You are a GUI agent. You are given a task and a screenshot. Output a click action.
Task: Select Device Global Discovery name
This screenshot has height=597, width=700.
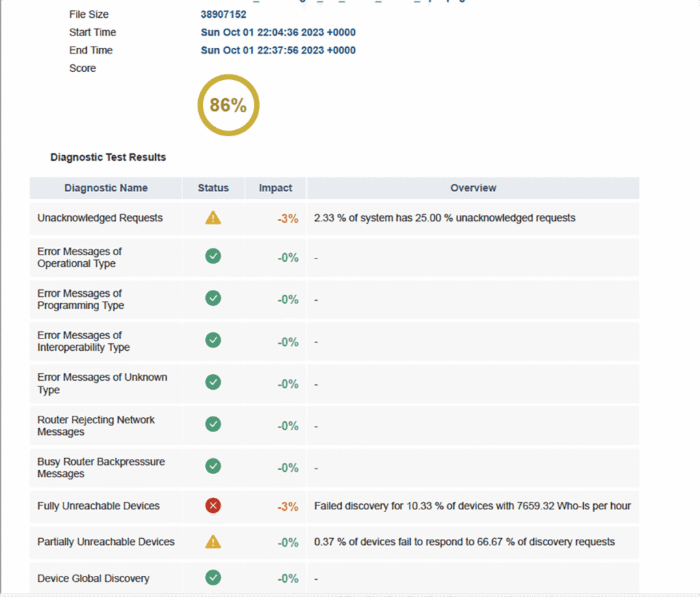[93, 579]
